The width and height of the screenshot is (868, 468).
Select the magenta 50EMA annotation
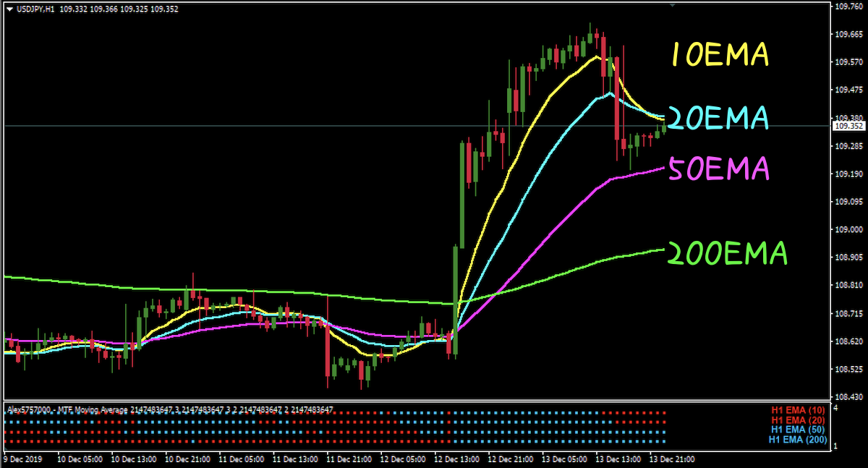pyautogui.click(x=718, y=170)
